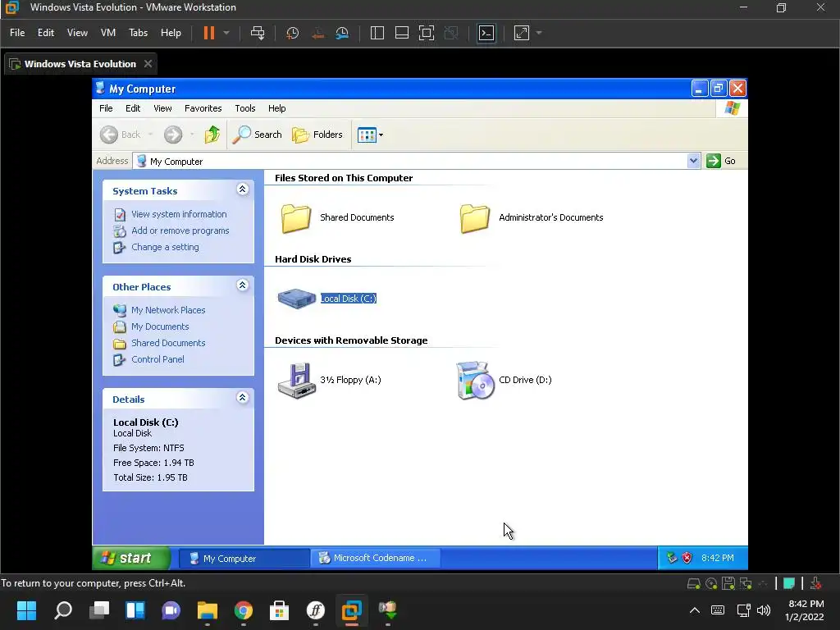This screenshot has height=630, width=840.
Task: Select the Shared Documents folder icon
Action: [x=295, y=217]
